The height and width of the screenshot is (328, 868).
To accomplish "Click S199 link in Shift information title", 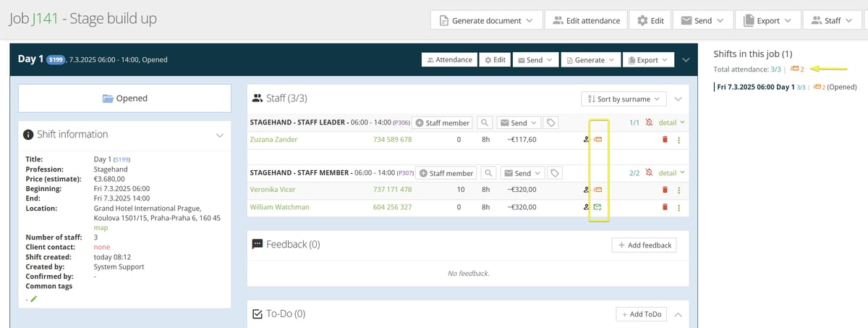I will [x=121, y=159].
